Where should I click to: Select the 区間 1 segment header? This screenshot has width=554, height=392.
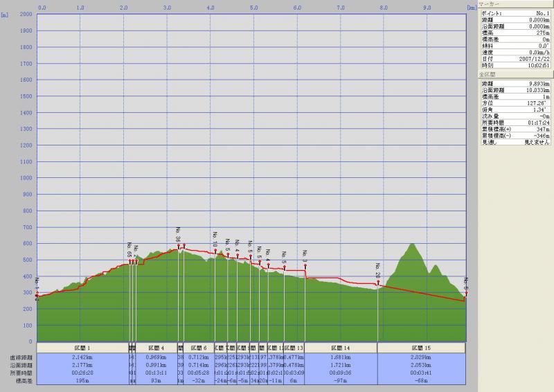click(82, 348)
